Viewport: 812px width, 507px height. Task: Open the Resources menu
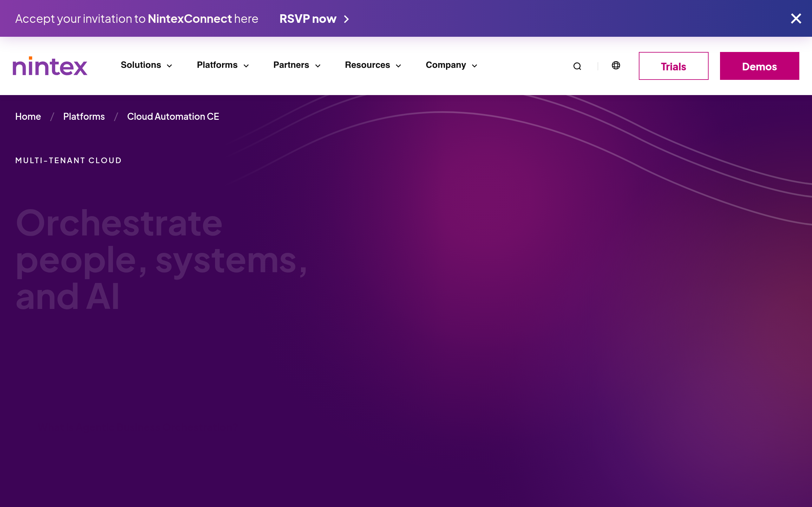coord(367,65)
